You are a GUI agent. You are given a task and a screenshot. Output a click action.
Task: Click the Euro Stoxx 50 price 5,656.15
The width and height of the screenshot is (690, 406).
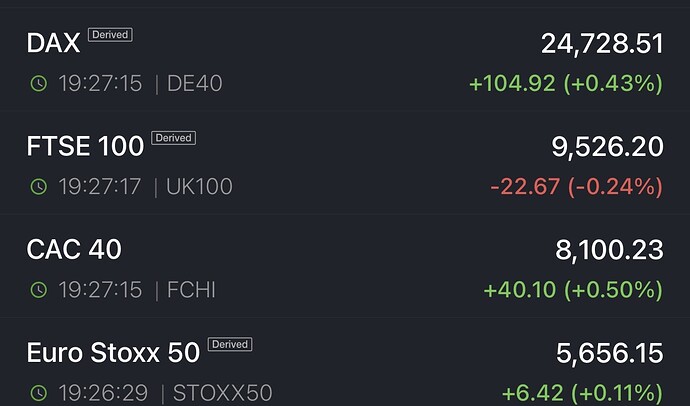609,353
